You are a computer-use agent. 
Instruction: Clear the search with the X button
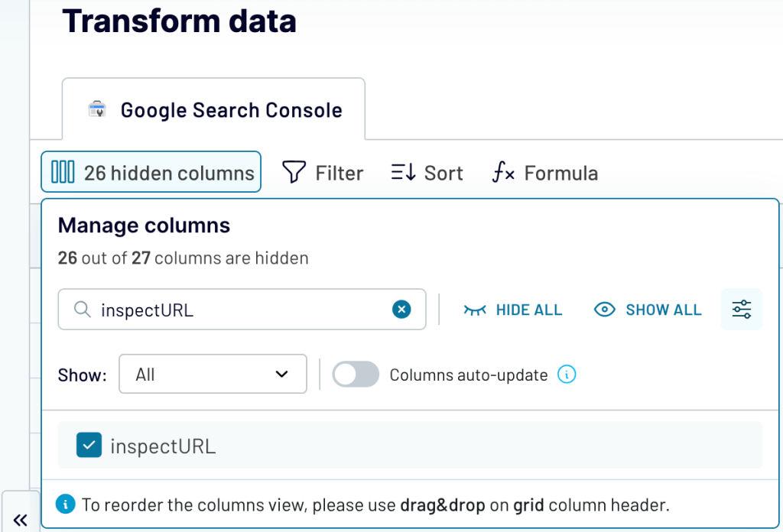coord(401,309)
